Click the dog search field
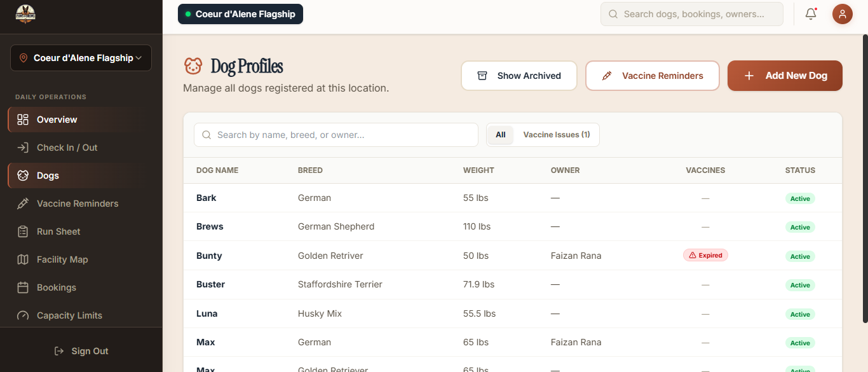Screen dimensions: 868x372 click(336, 134)
